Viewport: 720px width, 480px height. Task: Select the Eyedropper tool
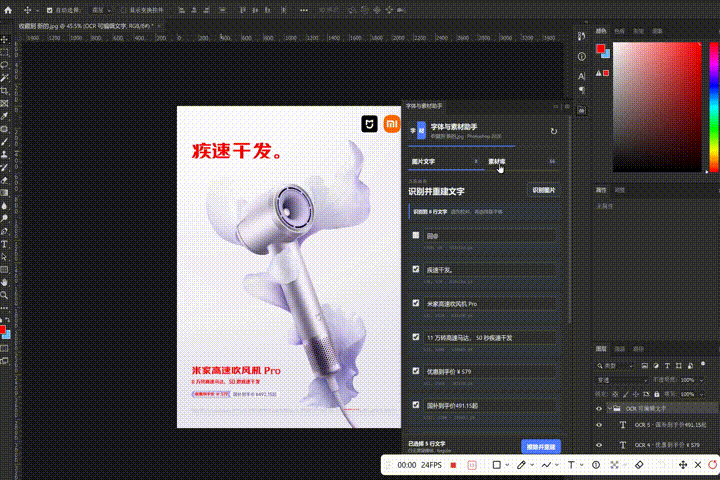[x=5, y=116]
